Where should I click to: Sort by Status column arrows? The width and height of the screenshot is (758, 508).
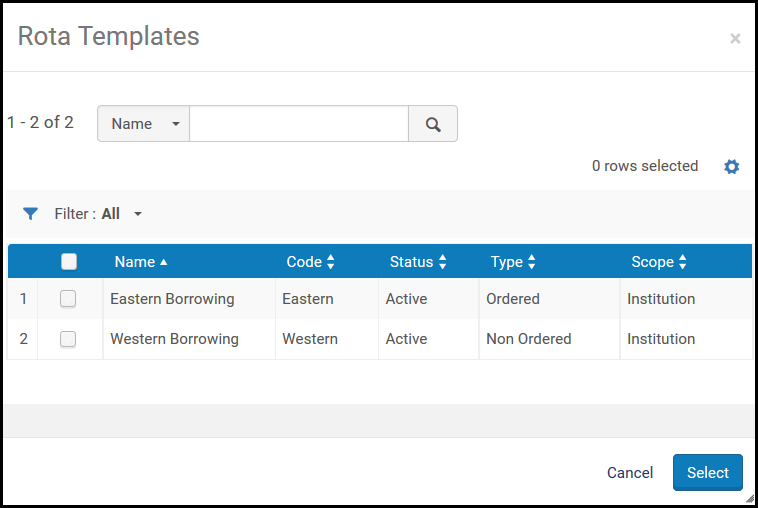441,262
